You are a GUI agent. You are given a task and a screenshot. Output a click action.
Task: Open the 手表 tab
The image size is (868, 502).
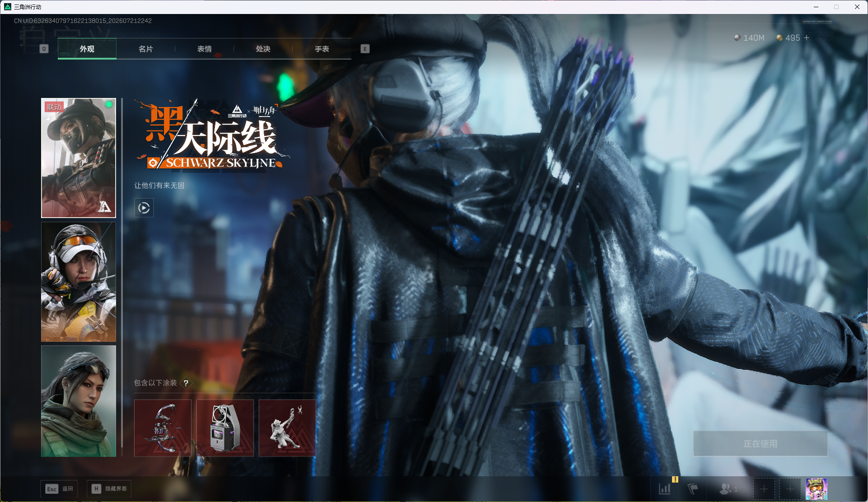pyautogui.click(x=322, y=49)
